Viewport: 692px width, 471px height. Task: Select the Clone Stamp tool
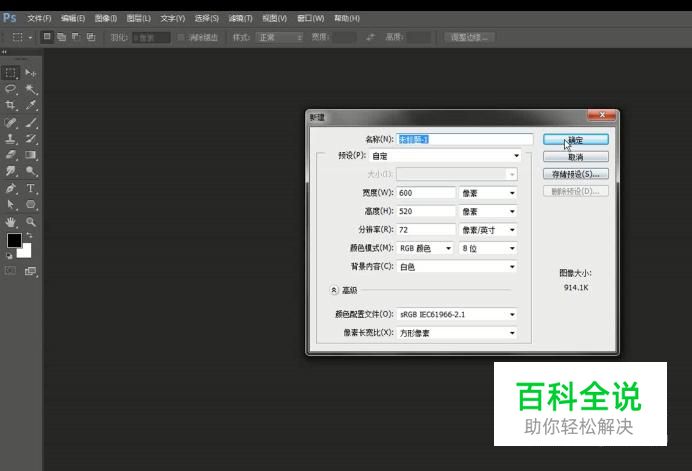(x=11, y=139)
